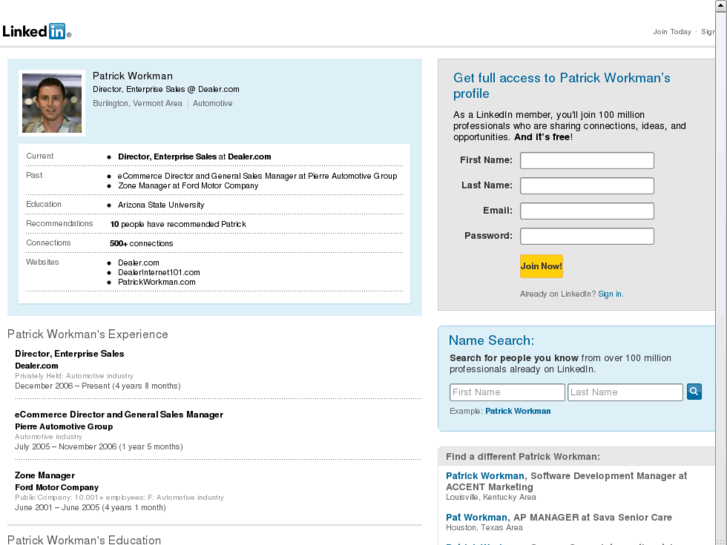Open Pat Workman Sava Senior Care result
Image resolution: width=727 pixels, height=545 pixels.
[x=477, y=517]
